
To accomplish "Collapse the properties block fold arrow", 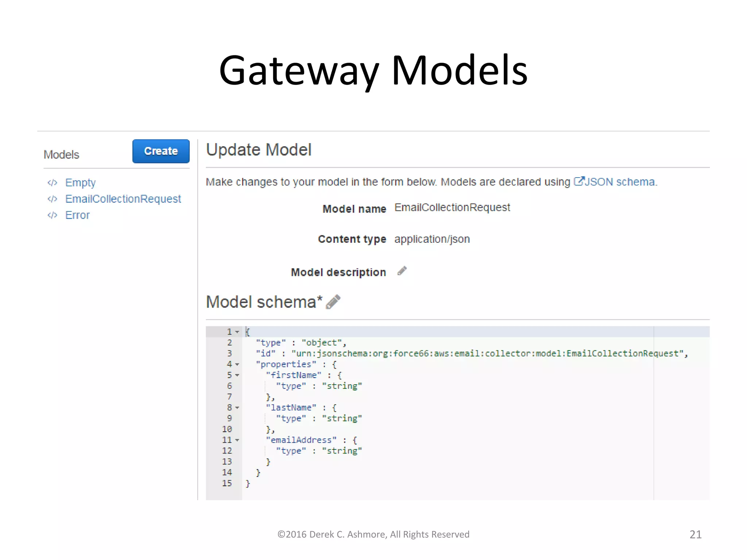I will pyautogui.click(x=237, y=364).
